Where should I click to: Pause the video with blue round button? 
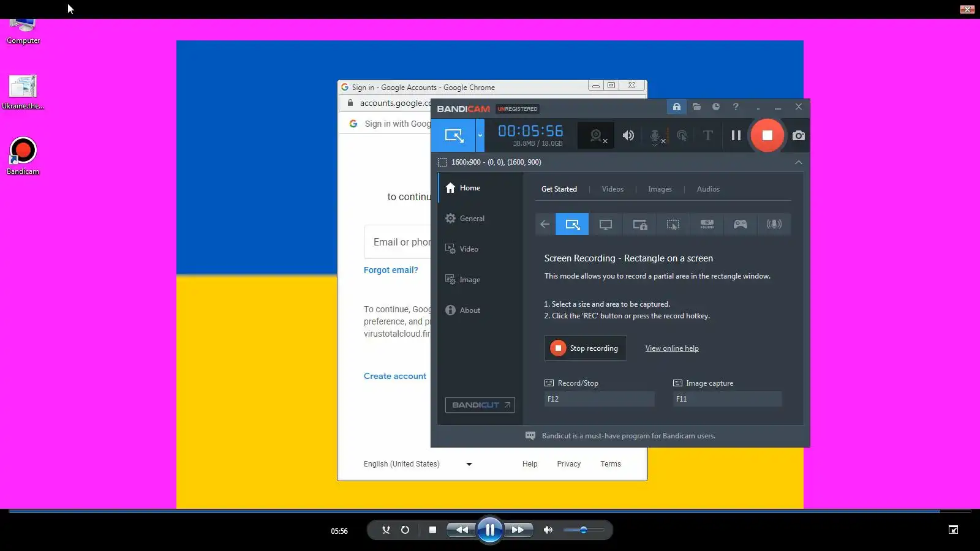tap(490, 530)
